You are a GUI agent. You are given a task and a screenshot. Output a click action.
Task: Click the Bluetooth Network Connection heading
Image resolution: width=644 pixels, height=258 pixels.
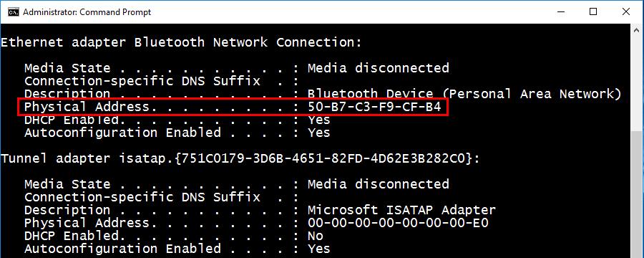pos(181,42)
